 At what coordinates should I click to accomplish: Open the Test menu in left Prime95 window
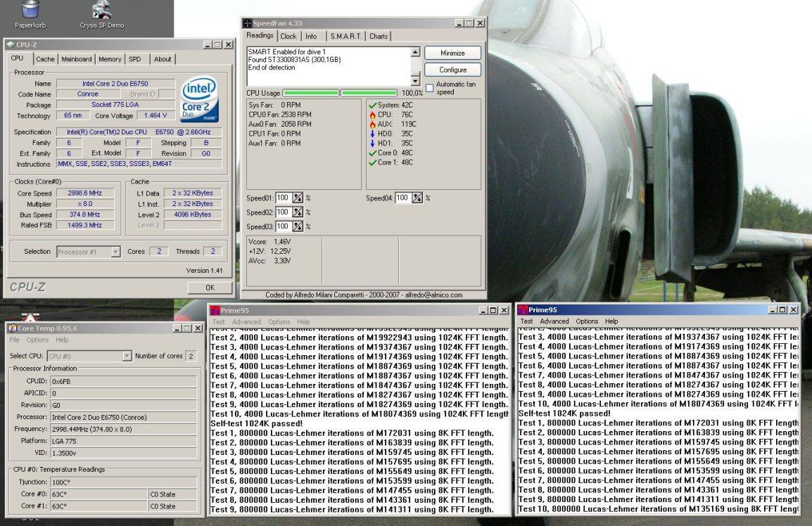[219, 321]
